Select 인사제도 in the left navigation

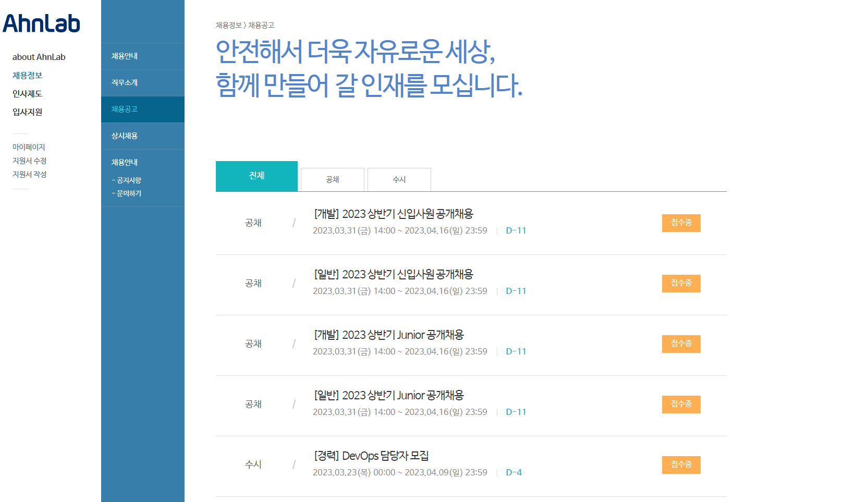tap(27, 94)
